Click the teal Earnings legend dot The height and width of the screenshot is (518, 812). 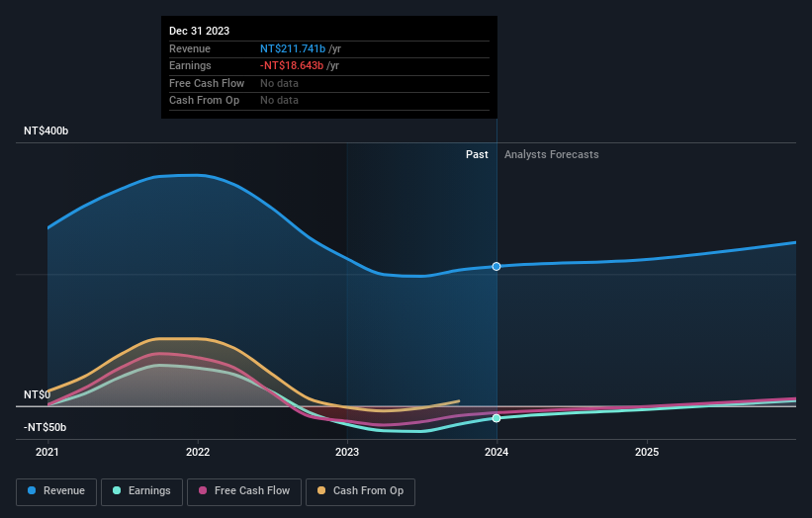click(x=117, y=490)
